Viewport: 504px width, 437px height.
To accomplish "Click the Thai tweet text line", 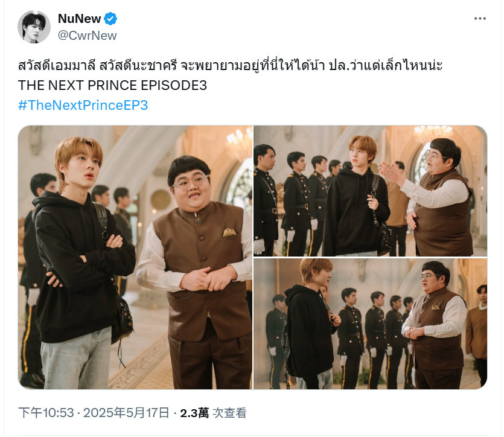I will (x=230, y=66).
